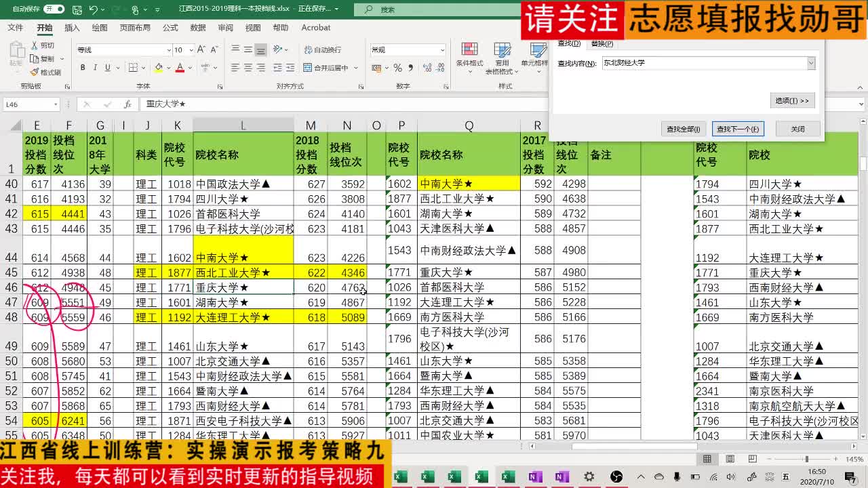Click the insert function fx button

(x=127, y=104)
